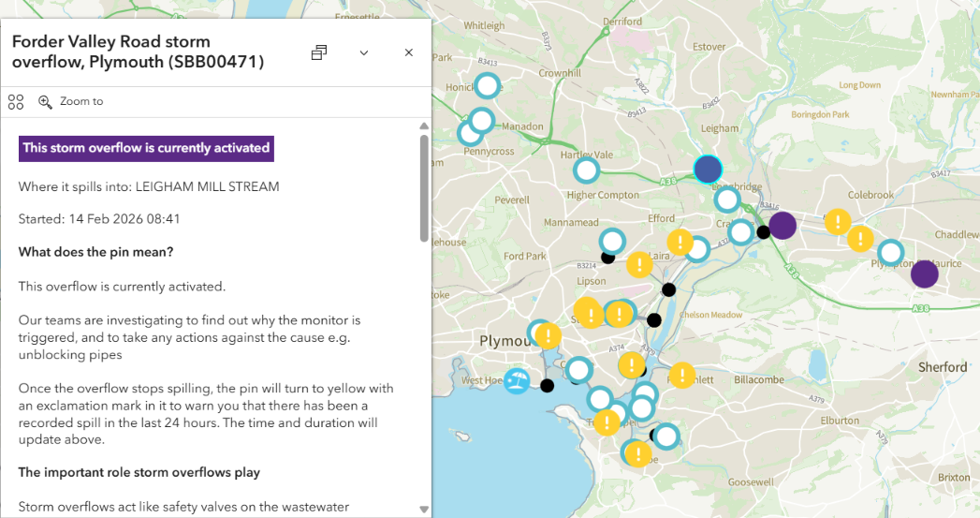Select teal ring pin at Hartley Vale
Screen dimensions: 980x518
click(586, 170)
